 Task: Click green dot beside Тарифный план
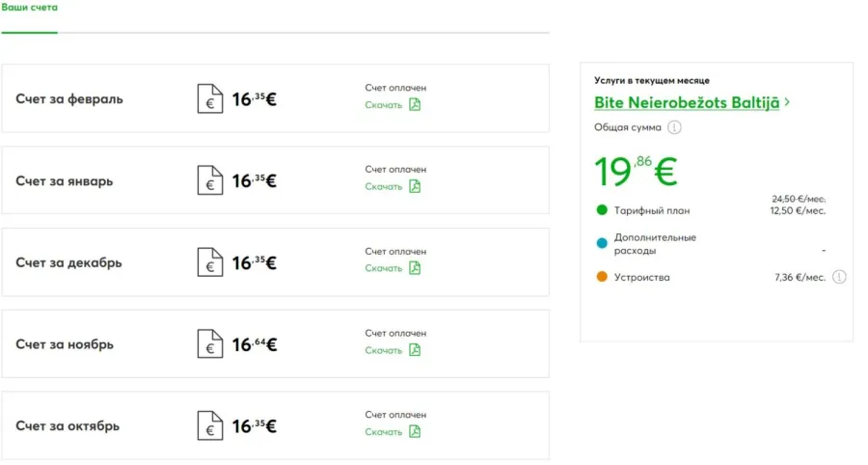click(602, 209)
